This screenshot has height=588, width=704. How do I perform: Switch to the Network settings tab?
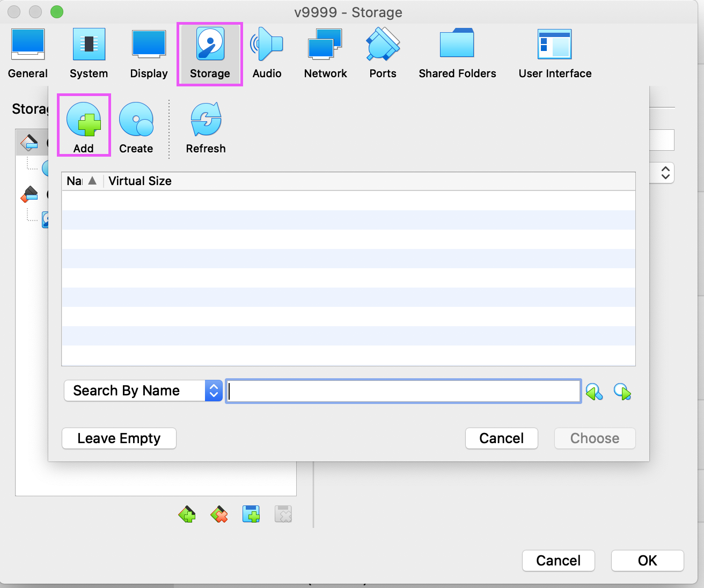(325, 54)
